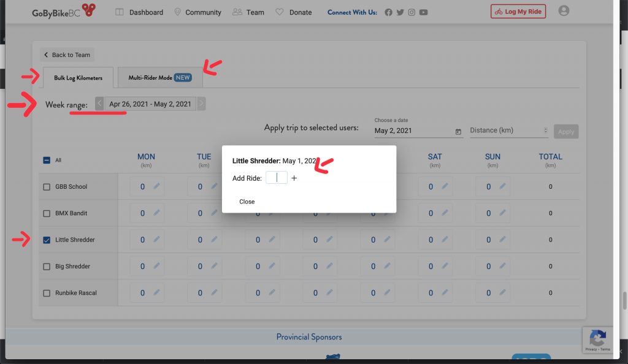Image resolution: width=628 pixels, height=364 pixels.
Task: Switch to Multi-Rider Mode tab
Action: pyautogui.click(x=160, y=78)
